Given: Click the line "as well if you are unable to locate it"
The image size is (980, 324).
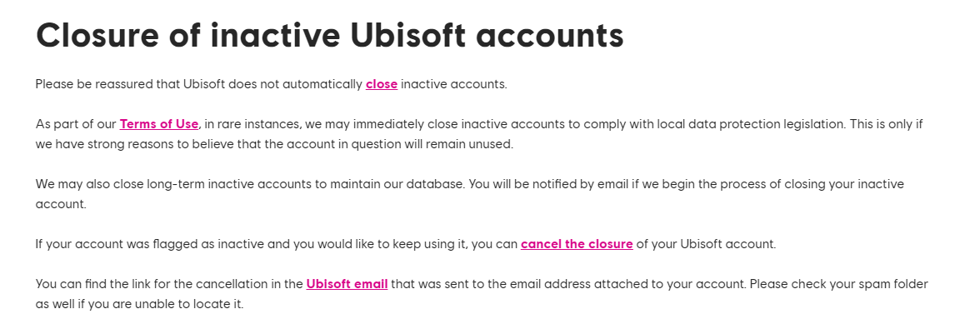Looking at the screenshot, I should coord(139,304).
